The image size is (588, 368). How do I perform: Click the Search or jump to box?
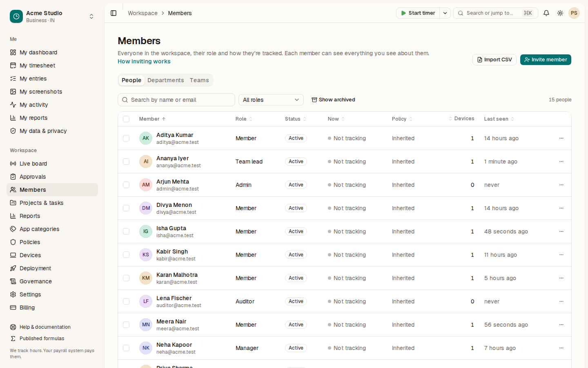(x=496, y=13)
